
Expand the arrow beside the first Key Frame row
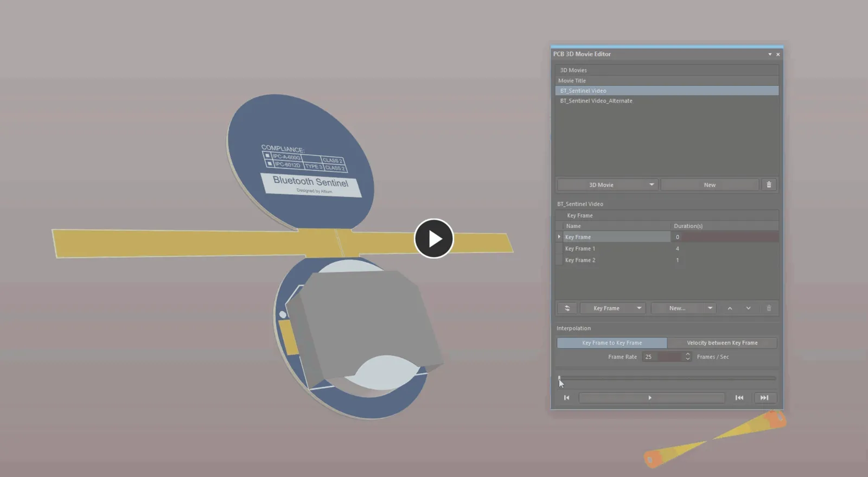coord(559,237)
